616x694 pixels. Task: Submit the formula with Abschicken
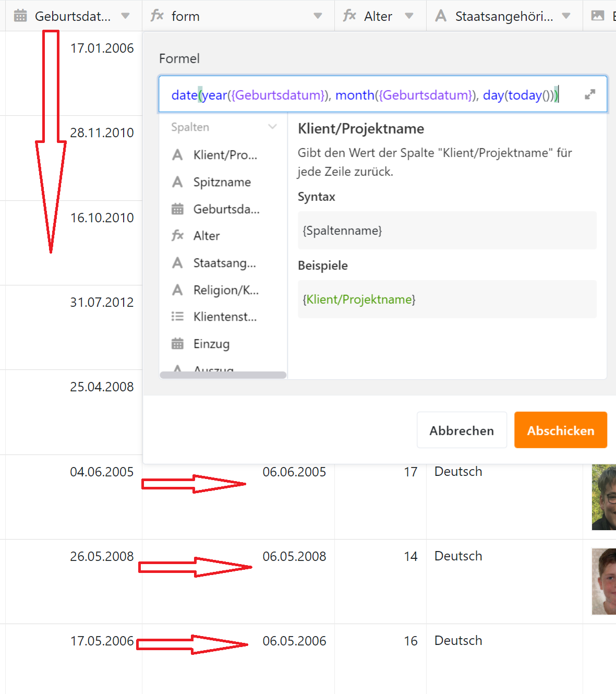pos(560,430)
